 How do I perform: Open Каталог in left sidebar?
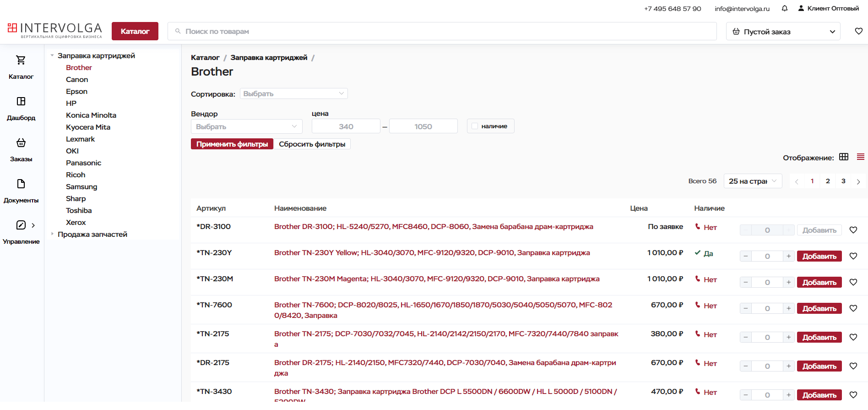21,67
